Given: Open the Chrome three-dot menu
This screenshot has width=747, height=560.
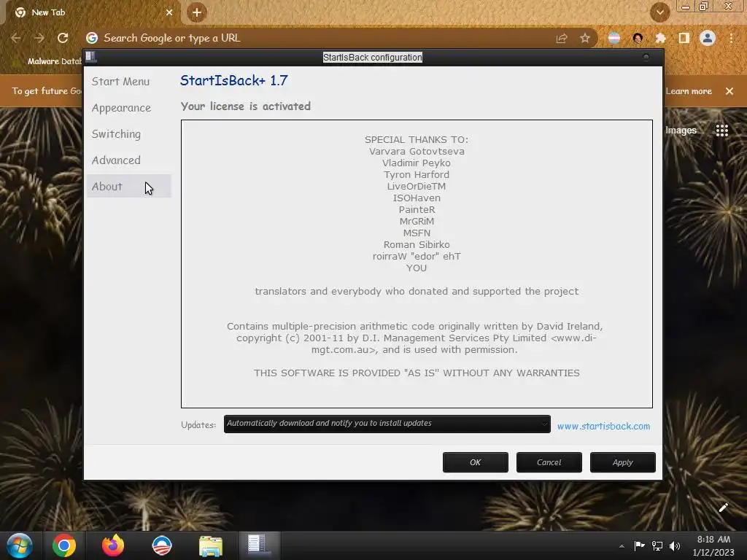Looking at the screenshot, I should click(731, 38).
